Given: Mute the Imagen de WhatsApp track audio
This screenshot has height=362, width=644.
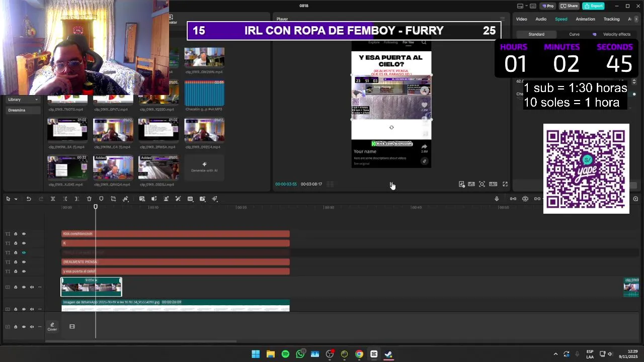Looking at the screenshot, I should tap(32, 309).
